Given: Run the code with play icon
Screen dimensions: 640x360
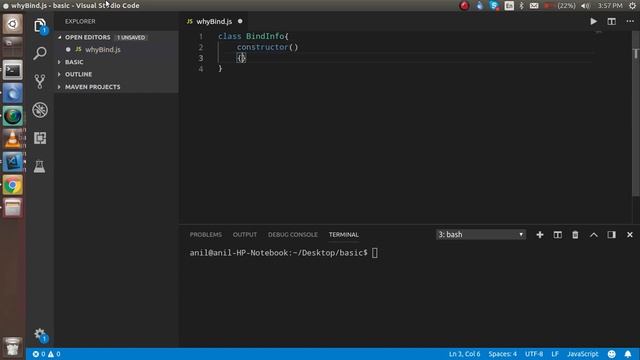Looking at the screenshot, I should click(593, 21).
